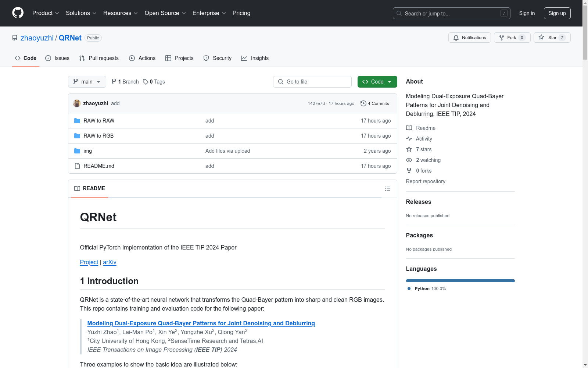Click the Python 100.0% language label
This screenshot has width=588, height=368.
coord(427,289)
